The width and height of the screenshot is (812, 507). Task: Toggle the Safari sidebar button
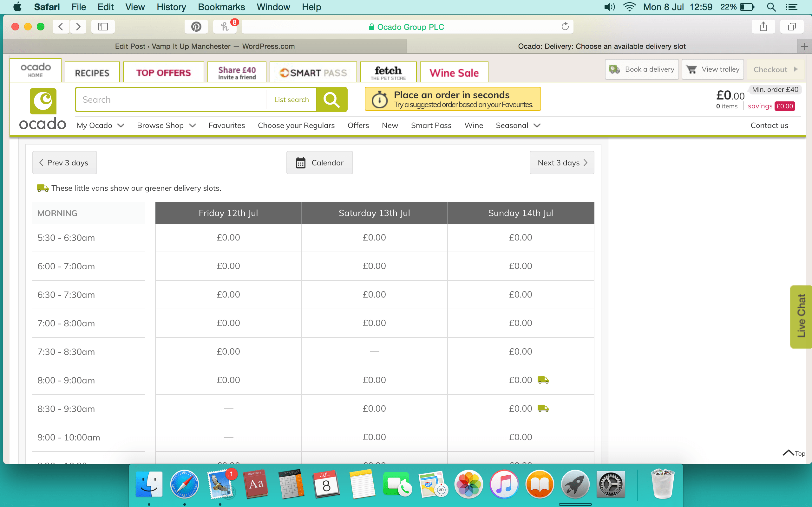pyautogui.click(x=103, y=27)
